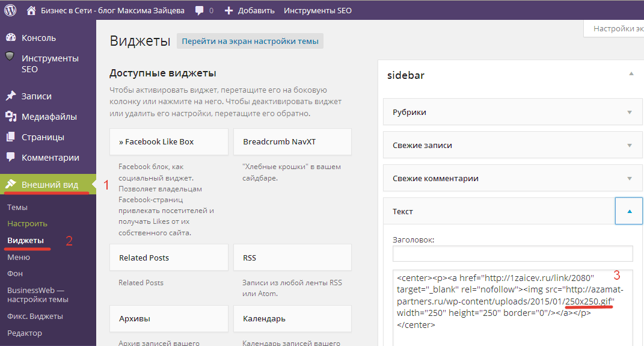Open Инструменты SEO in the admin bar
This screenshot has height=346, width=644.
317,10
